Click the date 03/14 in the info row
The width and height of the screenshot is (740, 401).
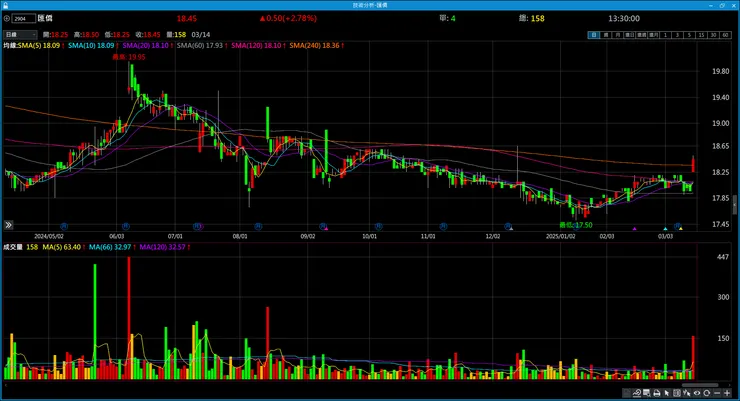click(201, 34)
